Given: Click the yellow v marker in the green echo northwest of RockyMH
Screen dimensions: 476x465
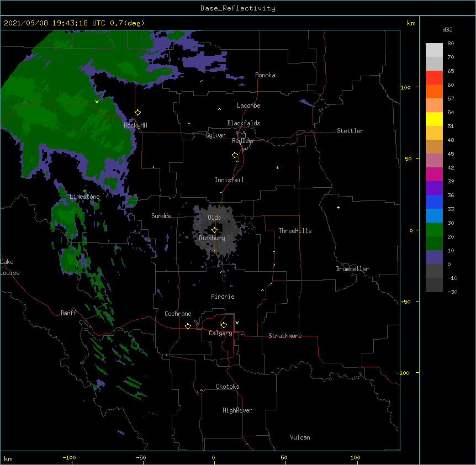Looking at the screenshot, I should click(97, 102).
